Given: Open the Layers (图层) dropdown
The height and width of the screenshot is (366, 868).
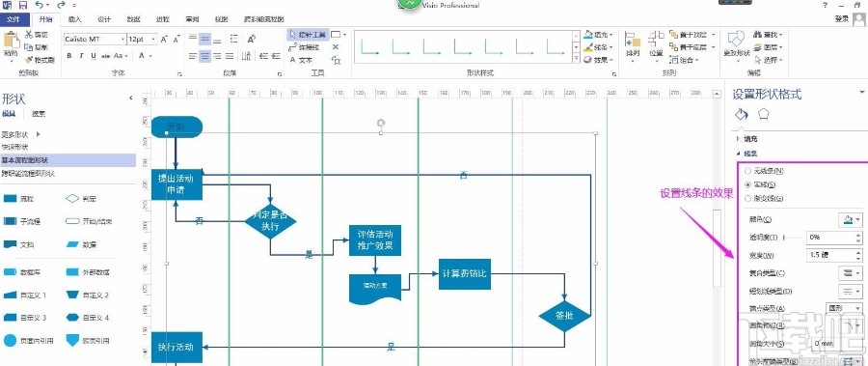Looking at the screenshot, I should tap(769, 47).
